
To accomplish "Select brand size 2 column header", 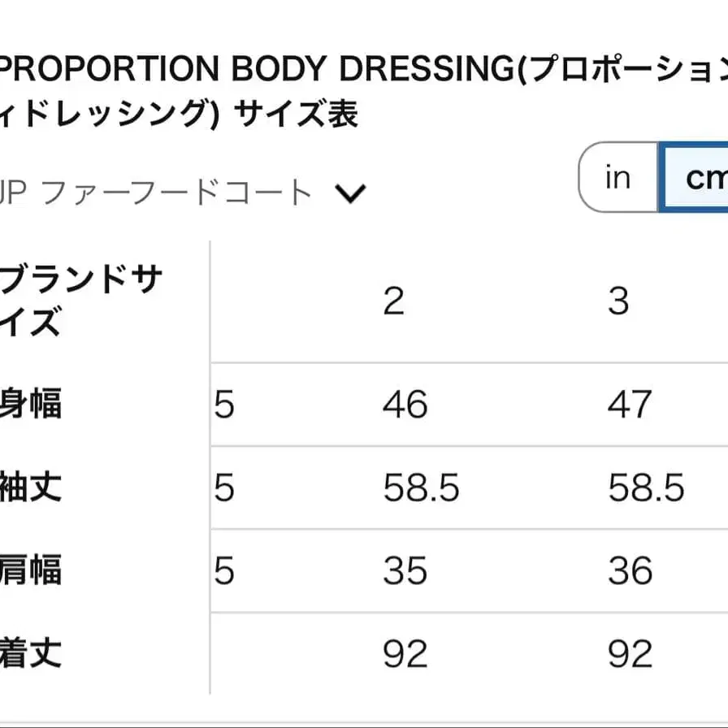I will pos(394,301).
